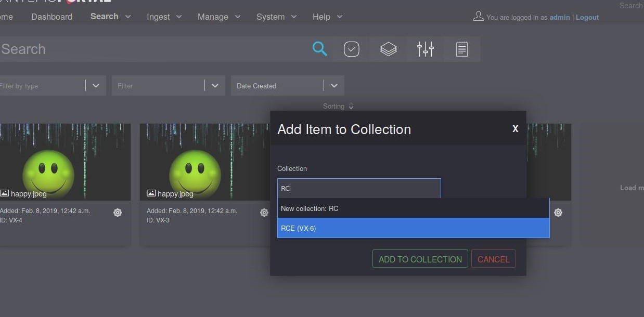
Task: Go to Dashboard in navbar
Action: click(51, 17)
